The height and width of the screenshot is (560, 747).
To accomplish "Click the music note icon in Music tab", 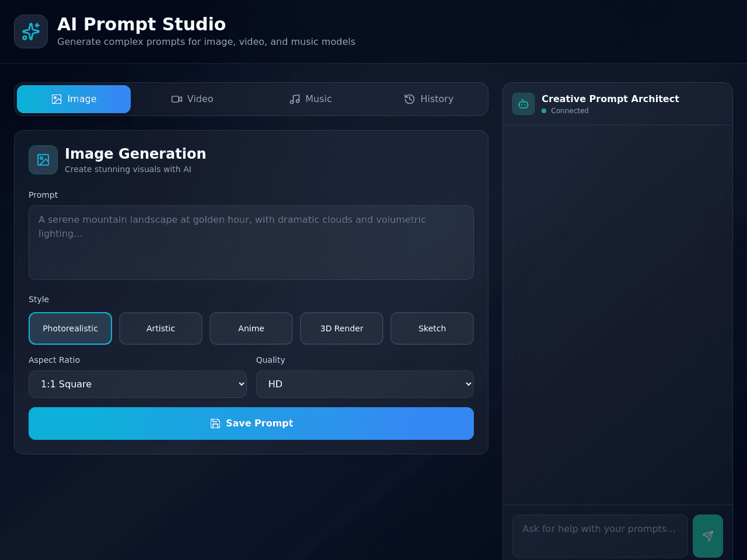I will [x=295, y=99].
